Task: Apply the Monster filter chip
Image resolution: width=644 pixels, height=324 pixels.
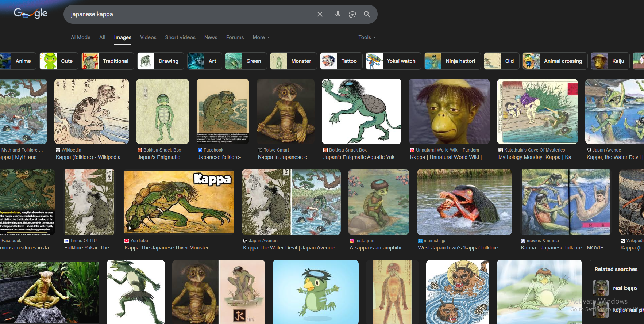Action: pyautogui.click(x=293, y=61)
